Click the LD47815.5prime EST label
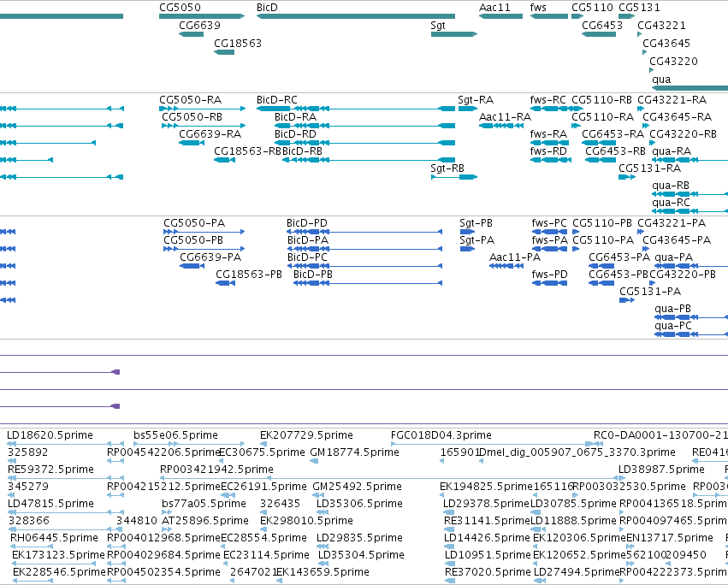Image resolution: width=728 pixels, height=585 pixels. point(51,504)
